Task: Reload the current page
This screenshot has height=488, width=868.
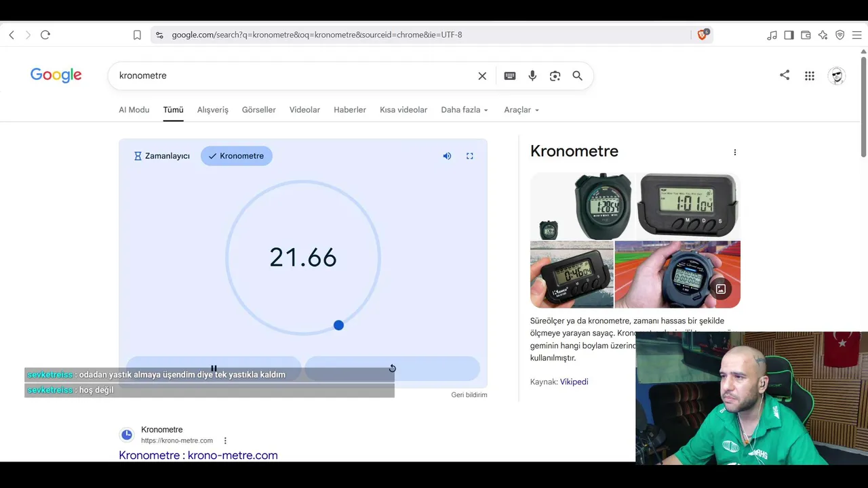Action: 45,35
